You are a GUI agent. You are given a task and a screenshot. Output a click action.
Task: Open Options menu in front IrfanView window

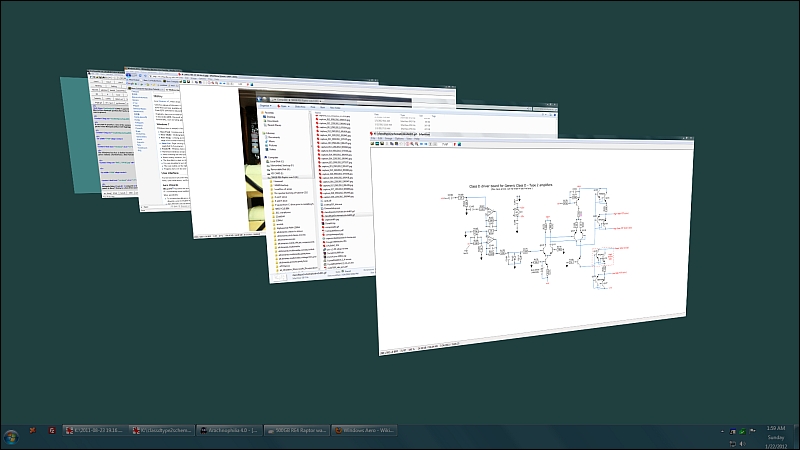coord(399,138)
